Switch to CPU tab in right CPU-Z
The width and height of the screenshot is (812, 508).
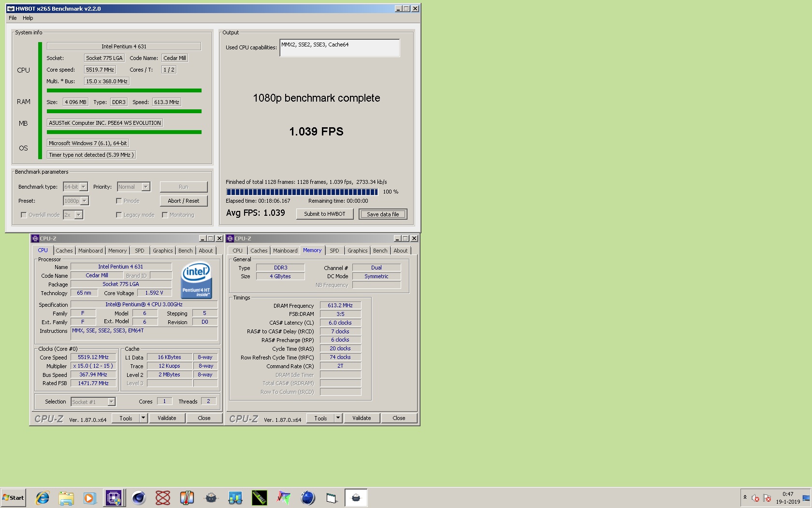(x=237, y=251)
